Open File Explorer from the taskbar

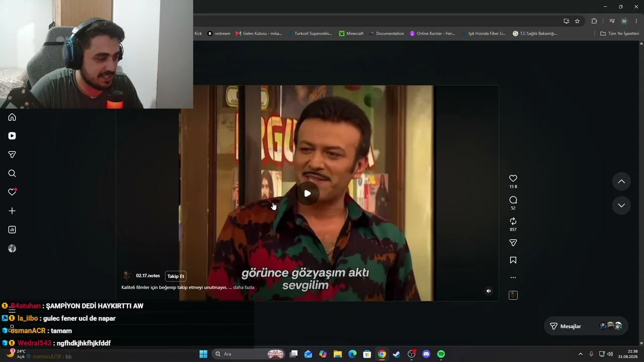338,354
